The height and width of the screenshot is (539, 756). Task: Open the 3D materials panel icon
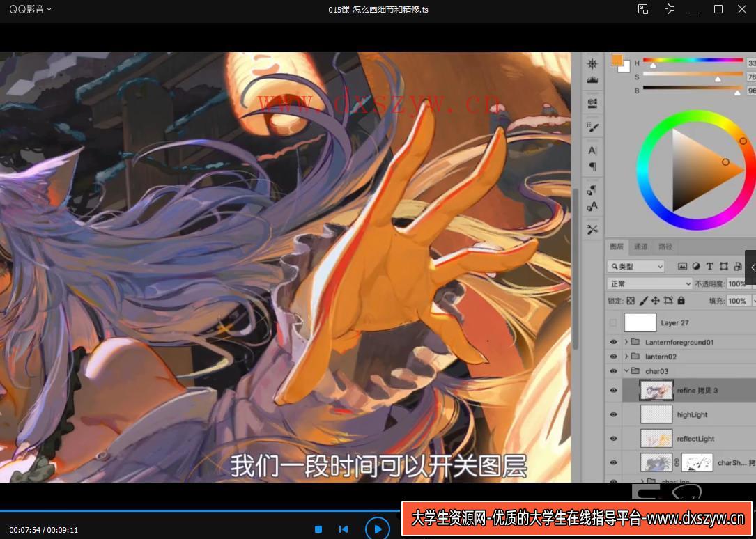coord(592,103)
